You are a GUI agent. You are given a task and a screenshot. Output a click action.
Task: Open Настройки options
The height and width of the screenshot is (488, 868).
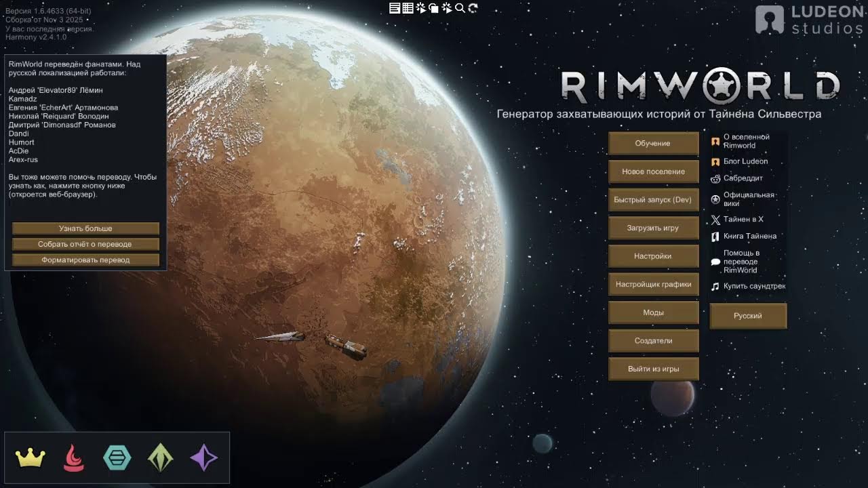(x=653, y=256)
